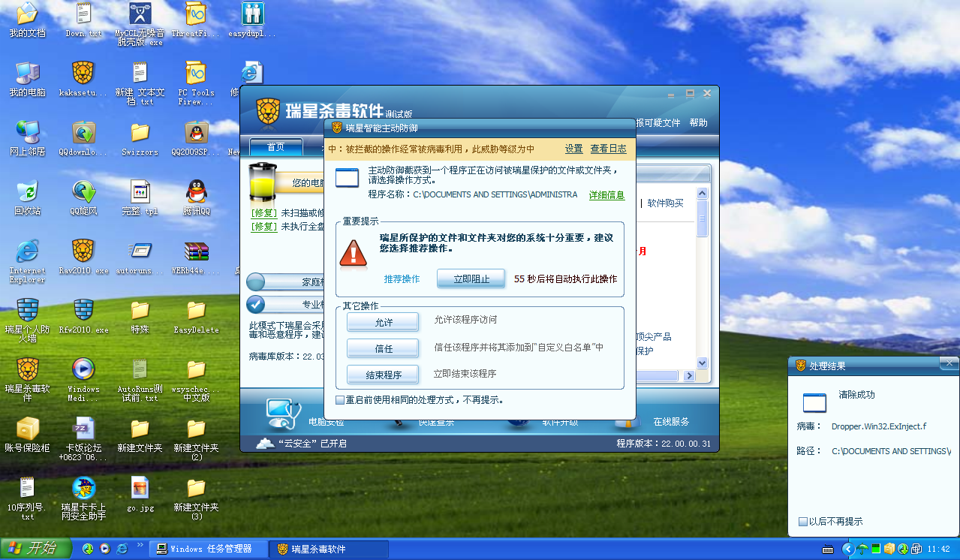The width and height of the screenshot is (960, 560).
Task: Tick 以后不再提示 checkbox in result popup
Action: 803,521
